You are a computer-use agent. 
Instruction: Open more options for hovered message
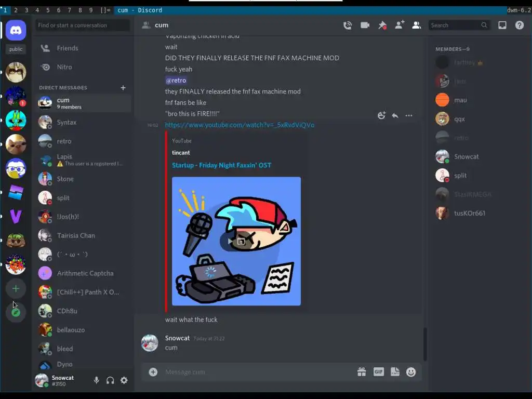[x=409, y=115]
